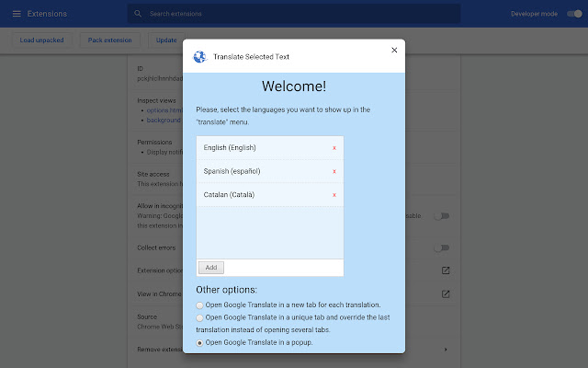Viewport: 588px width, 368px height.
Task: Close the Translate Selected Text dialog
Action: tap(394, 50)
